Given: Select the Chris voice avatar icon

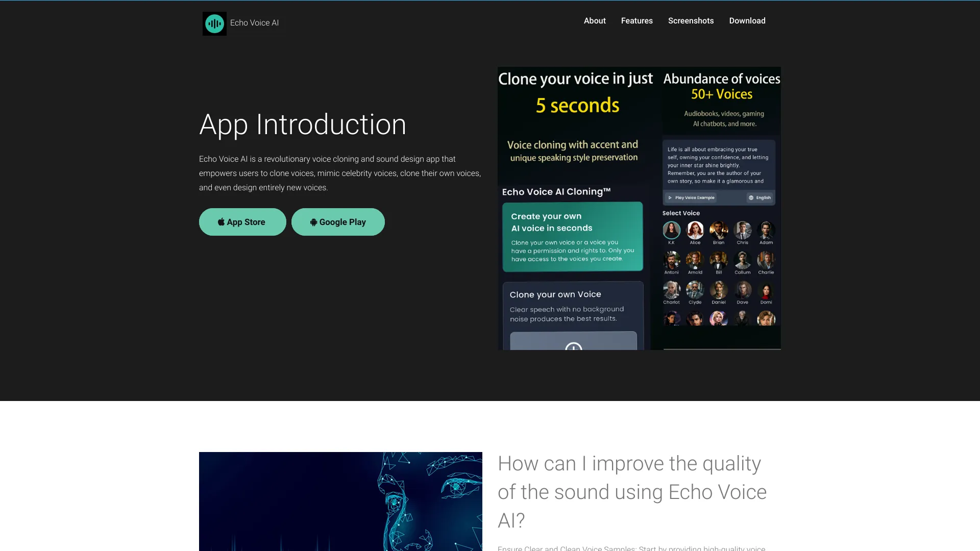Looking at the screenshot, I should pos(743,231).
